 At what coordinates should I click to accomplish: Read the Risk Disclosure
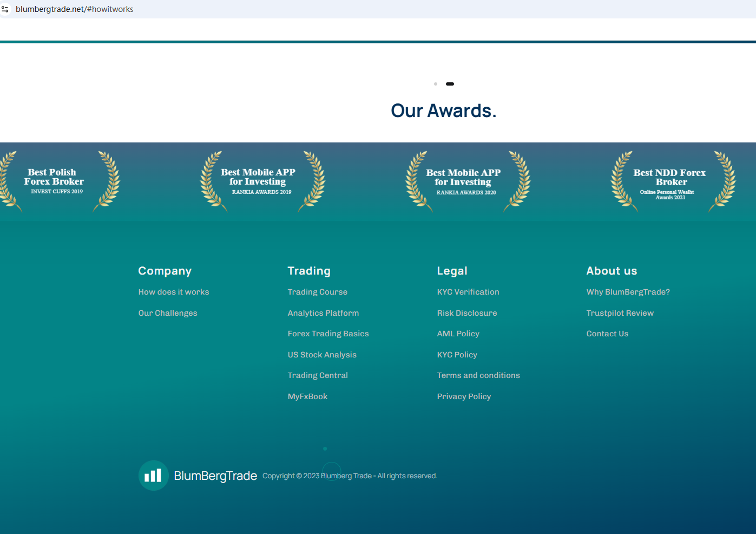pyautogui.click(x=467, y=313)
